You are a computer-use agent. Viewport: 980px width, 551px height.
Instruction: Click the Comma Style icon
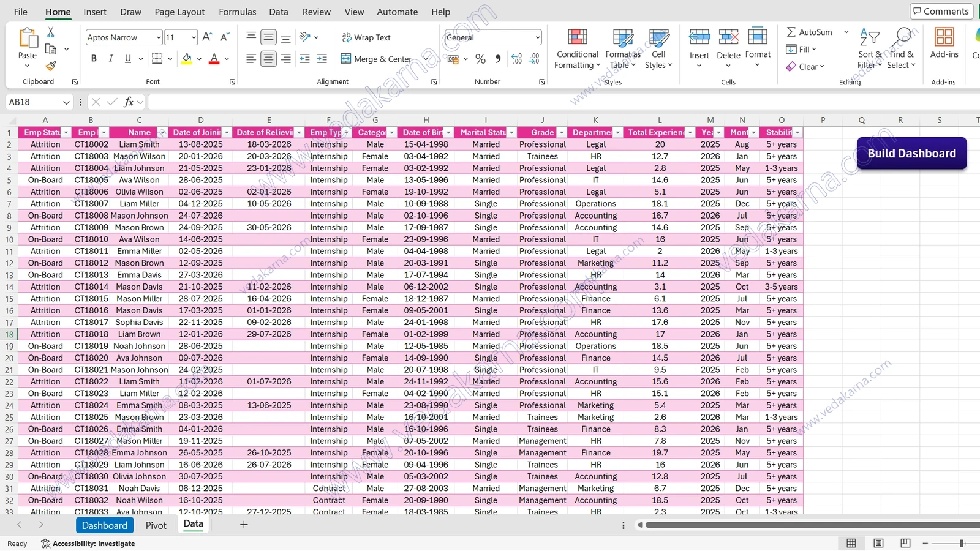point(498,59)
